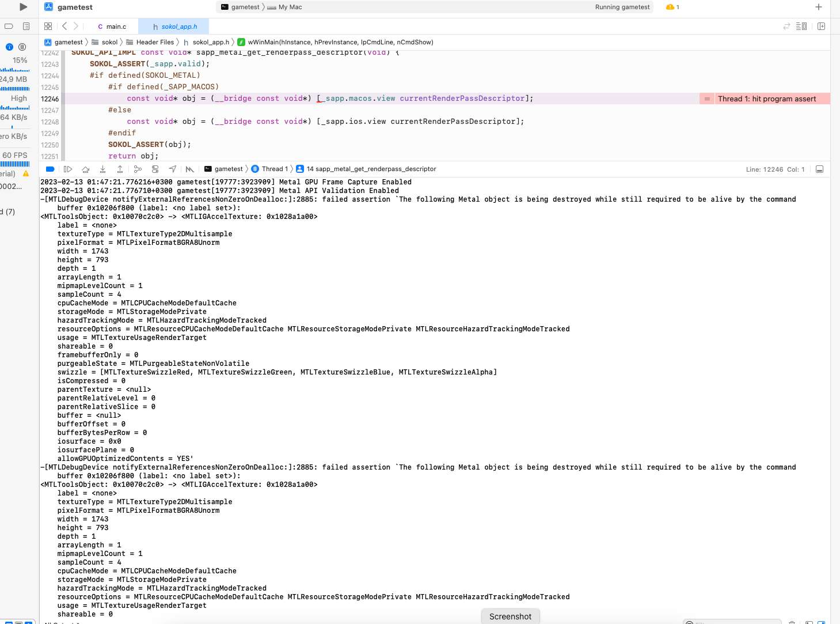Viewport: 840px width, 624px height.
Task: Step out of the current function
Action: [120, 169]
